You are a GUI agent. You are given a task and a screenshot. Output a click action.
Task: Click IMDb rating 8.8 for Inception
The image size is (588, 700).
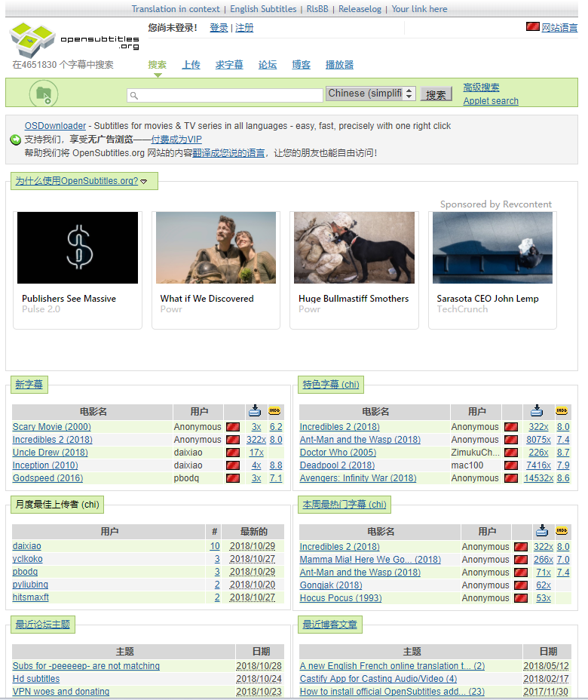click(x=276, y=465)
